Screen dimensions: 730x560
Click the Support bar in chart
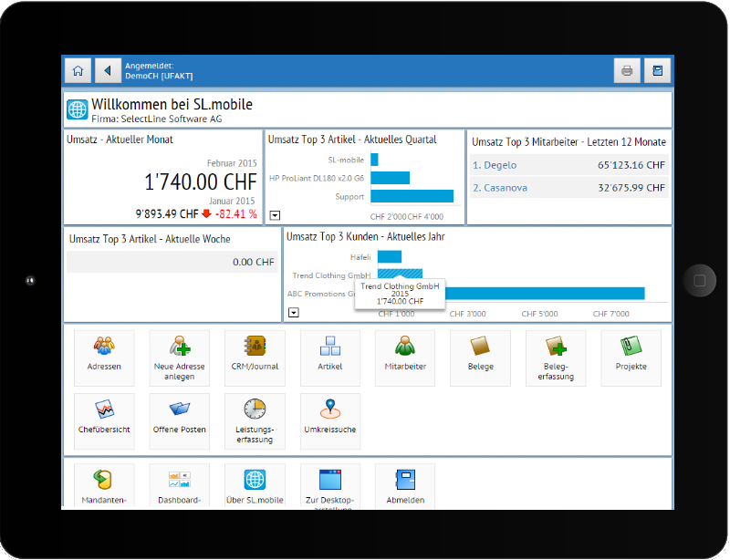[x=412, y=196]
